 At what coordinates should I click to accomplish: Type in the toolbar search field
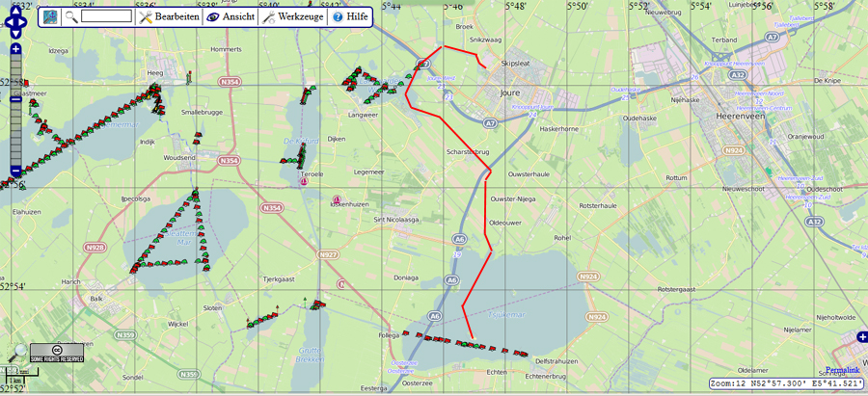106,16
